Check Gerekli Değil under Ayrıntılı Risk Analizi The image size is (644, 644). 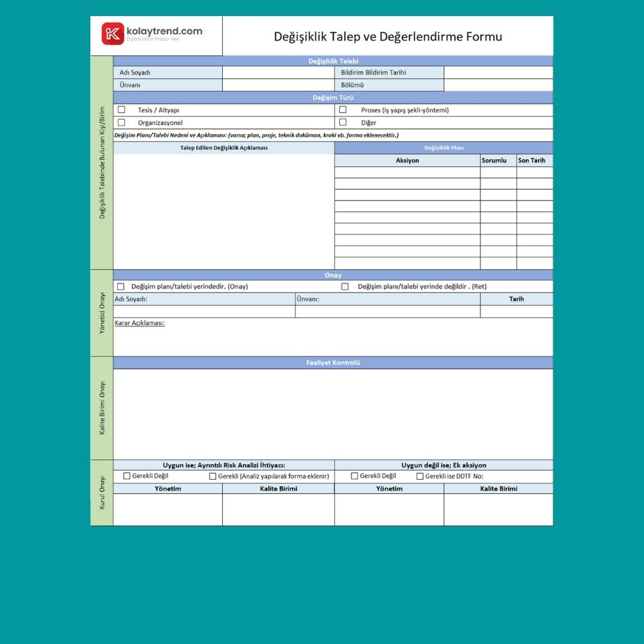pos(127,477)
